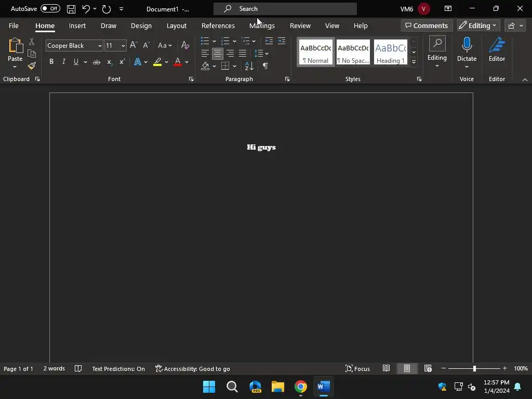Justify paragraph text
This screenshot has height=399, width=532.
click(x=243, y=54)
